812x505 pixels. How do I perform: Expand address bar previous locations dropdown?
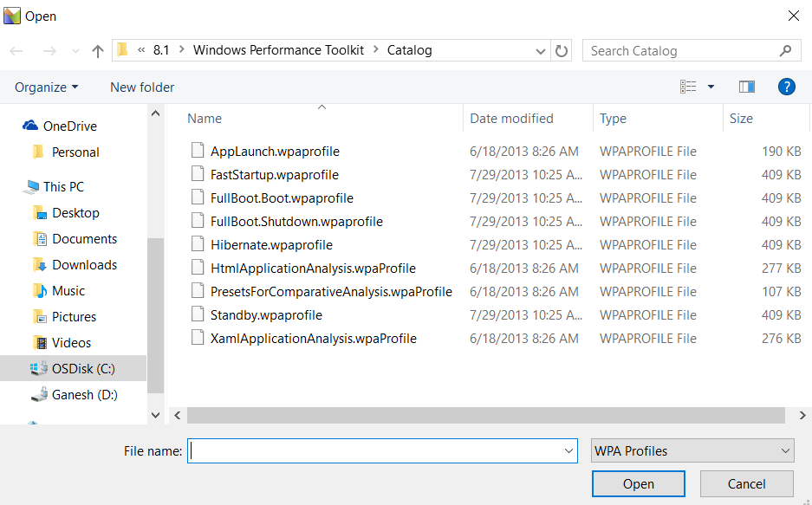pyautogui.click(x=540, y=51)
